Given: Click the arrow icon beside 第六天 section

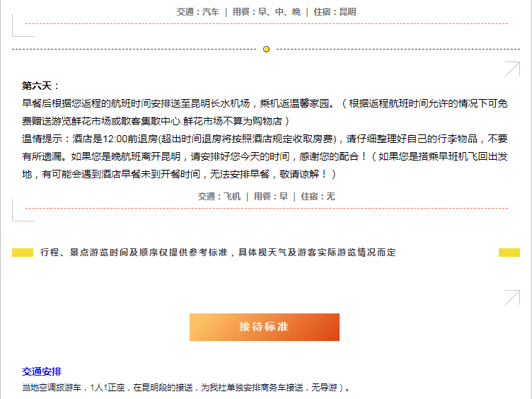Looking at the screenshot, I should 512,69.
